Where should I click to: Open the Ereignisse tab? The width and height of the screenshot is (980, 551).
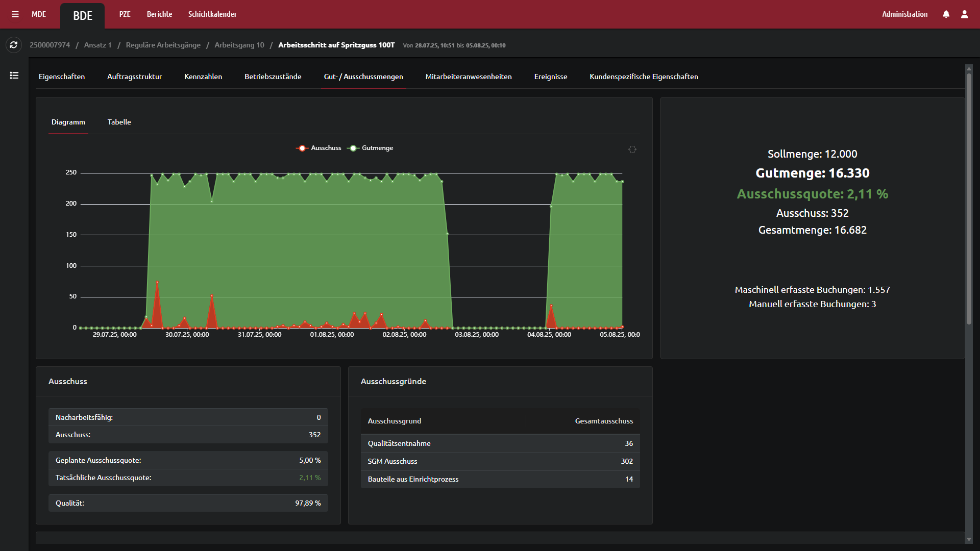[551, 77]
